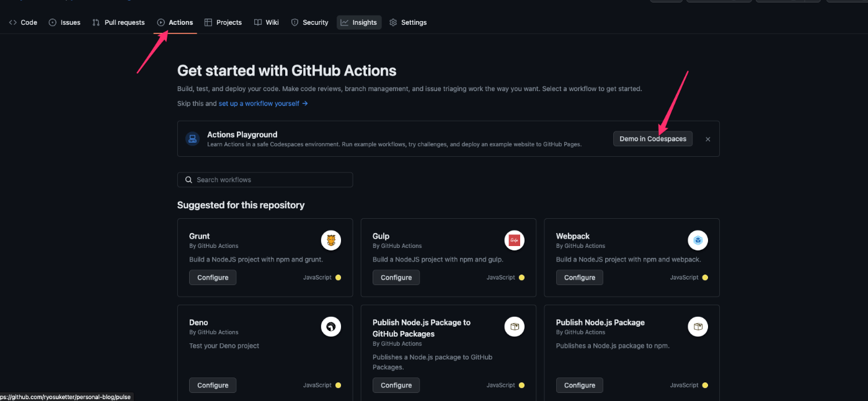Screen dimensions: 868x401
Task: Follow 'set up a workflow yourself' link
Action: pos(263,104)
